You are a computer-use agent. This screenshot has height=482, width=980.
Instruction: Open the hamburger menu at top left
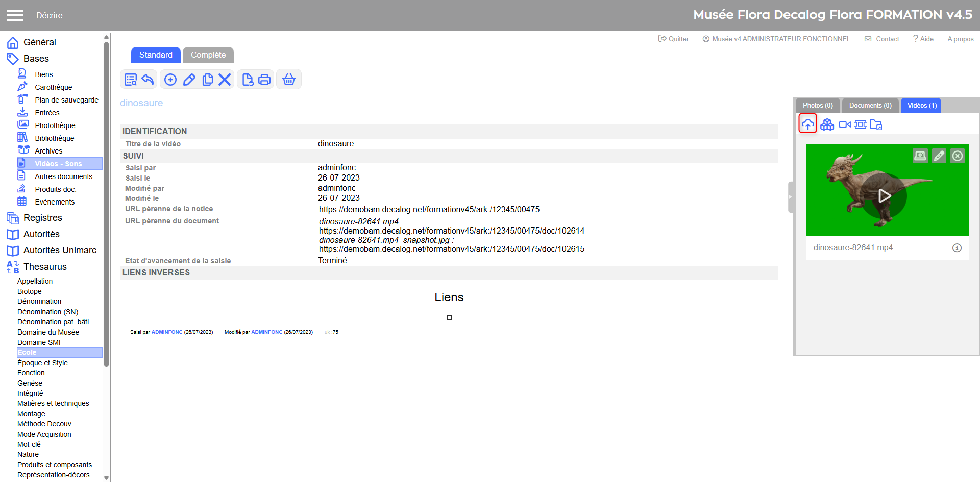click(x=15, y=15)
